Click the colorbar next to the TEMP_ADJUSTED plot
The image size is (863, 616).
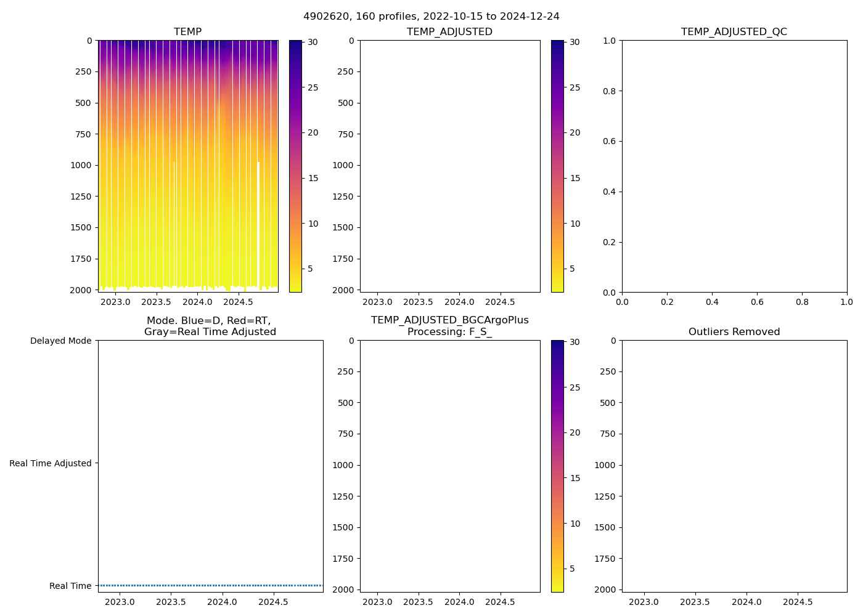(557, 166)
